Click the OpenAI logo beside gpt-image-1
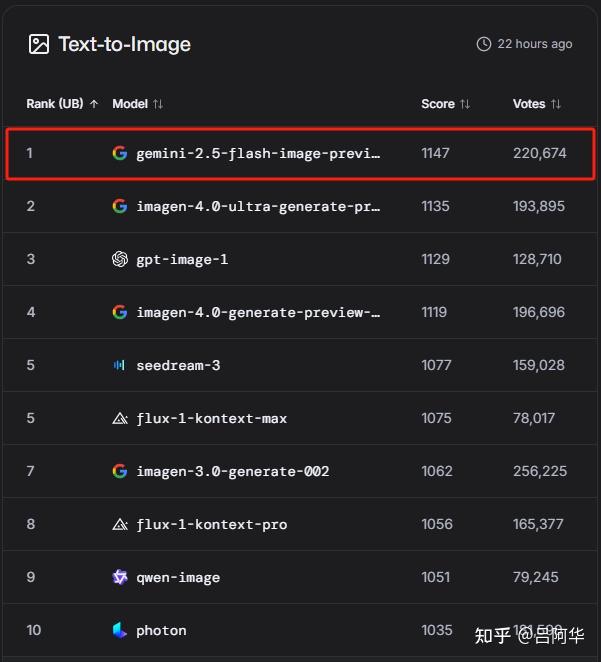 point(120,259)
